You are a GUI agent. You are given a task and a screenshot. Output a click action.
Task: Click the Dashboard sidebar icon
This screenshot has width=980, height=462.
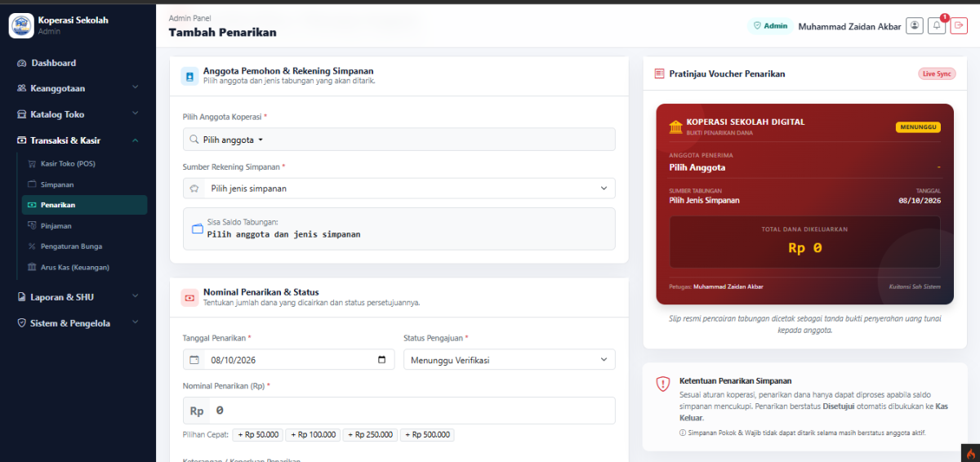[22, 63]
